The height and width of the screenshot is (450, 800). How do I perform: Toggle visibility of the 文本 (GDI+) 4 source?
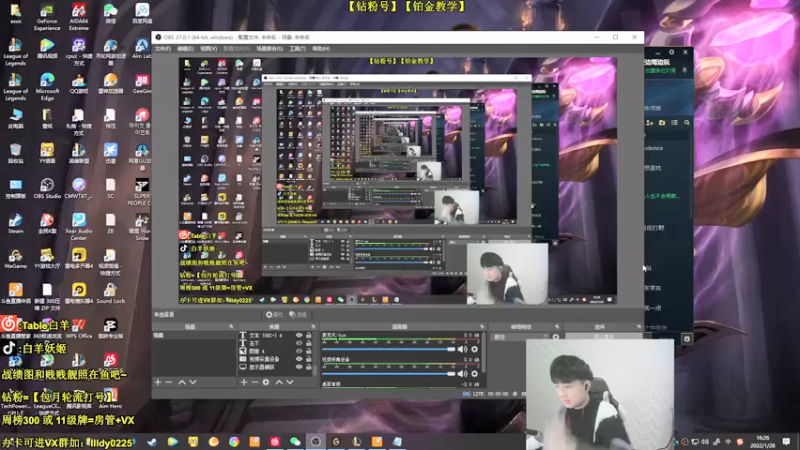(299, 336)
